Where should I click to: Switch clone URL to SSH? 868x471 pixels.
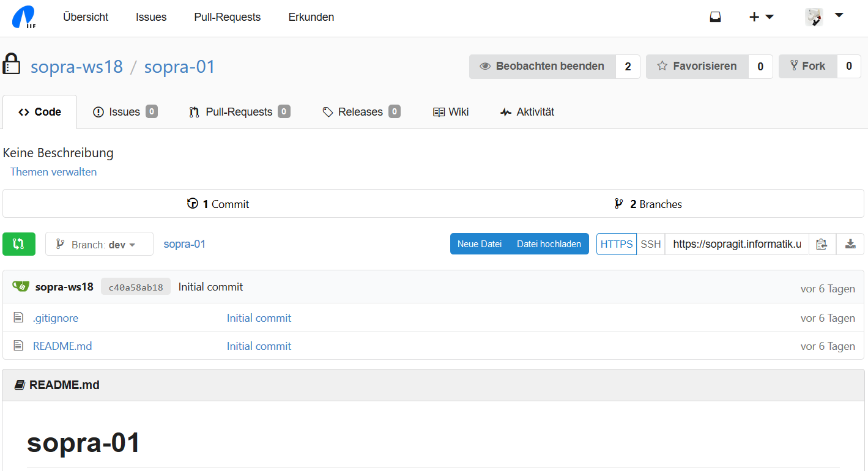(x=651, y=244)
